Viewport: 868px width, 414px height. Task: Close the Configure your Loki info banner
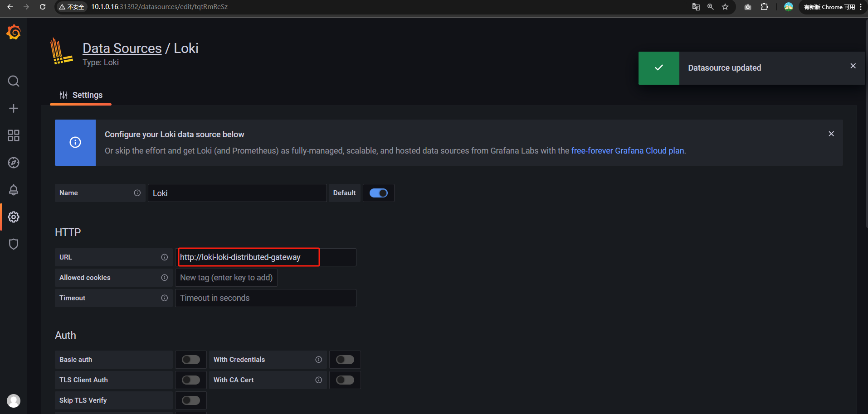point(831,134)
